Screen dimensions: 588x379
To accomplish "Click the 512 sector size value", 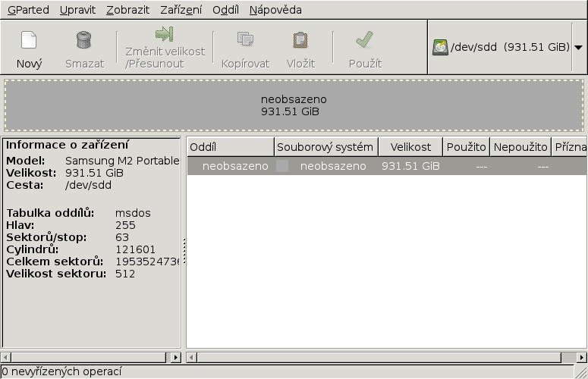I will pos(125,274).
